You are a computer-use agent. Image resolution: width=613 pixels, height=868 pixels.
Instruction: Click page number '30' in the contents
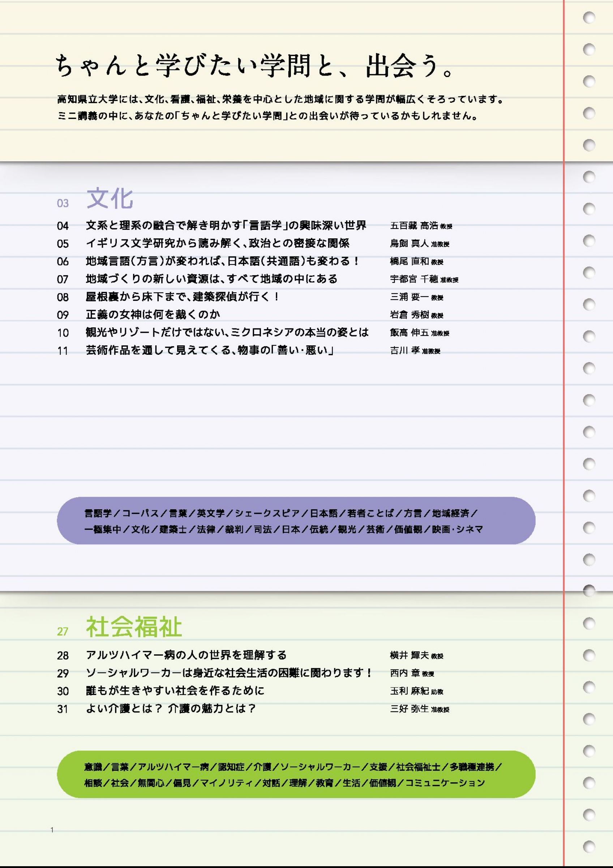tap(63, 691)
